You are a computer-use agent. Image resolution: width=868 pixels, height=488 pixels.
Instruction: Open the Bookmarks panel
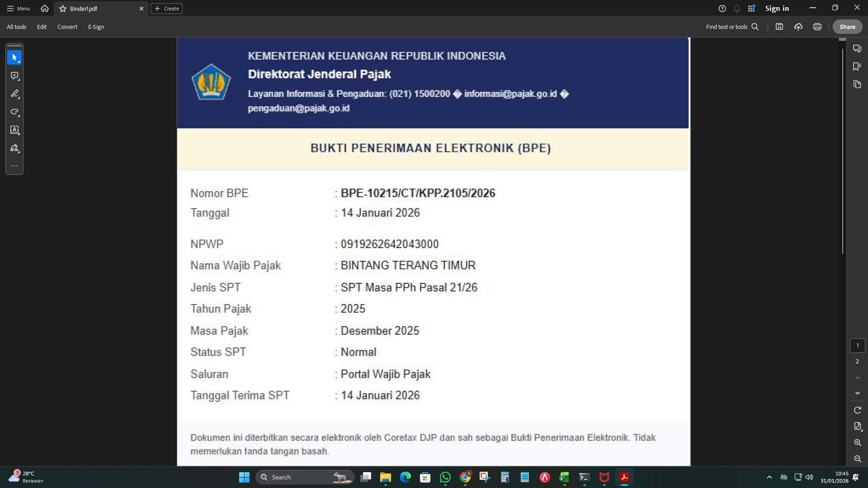point(857,66)
